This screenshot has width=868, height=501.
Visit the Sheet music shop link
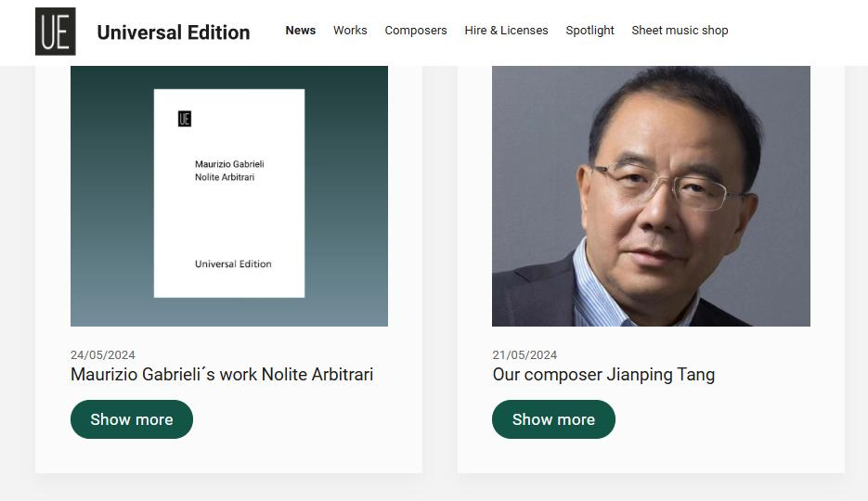pos(680,31)
